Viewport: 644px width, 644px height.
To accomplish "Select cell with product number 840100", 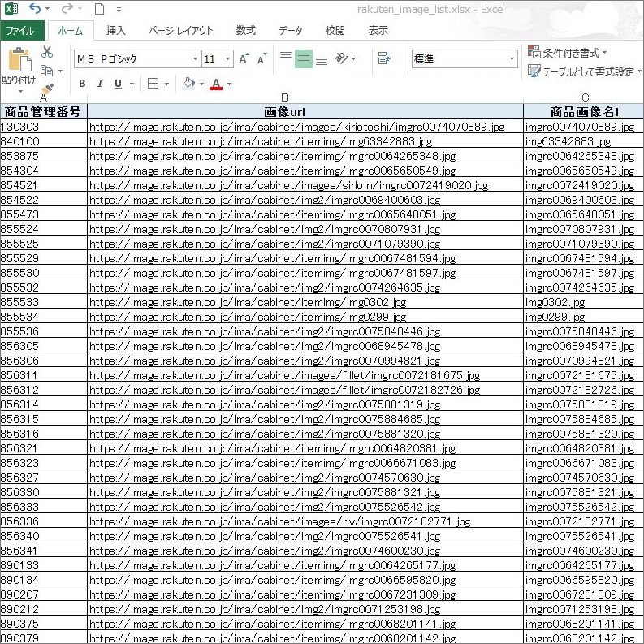I will [44, 141].
